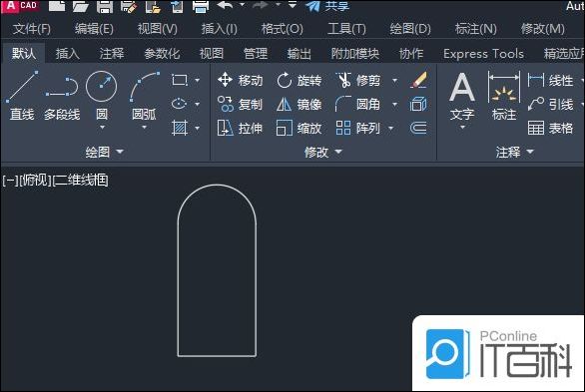Open the View 视图(V) menu
This screenshot has width=585, height=392.
pos(157,29)
